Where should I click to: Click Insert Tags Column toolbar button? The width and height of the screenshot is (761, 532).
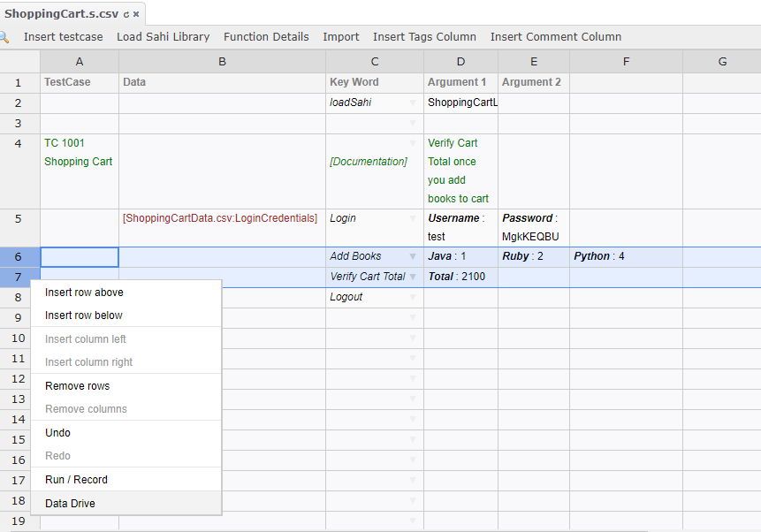coord(424,37)
